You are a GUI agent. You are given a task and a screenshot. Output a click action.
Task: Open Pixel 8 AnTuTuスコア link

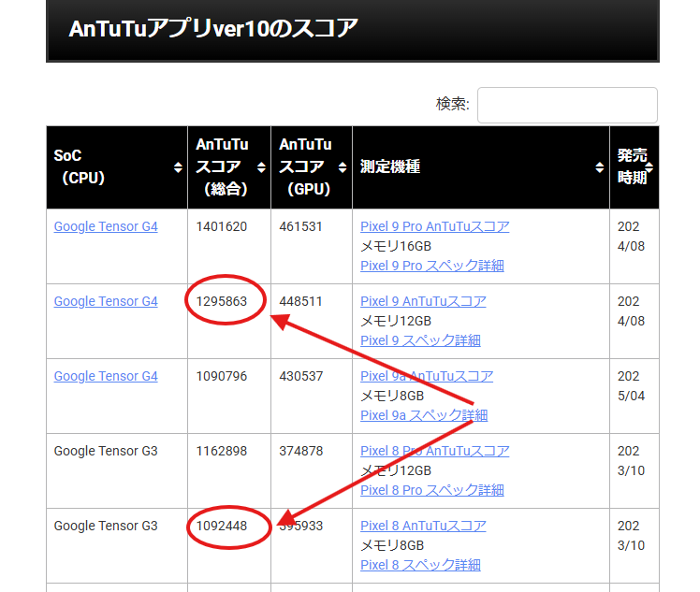(x=423, y=526)
